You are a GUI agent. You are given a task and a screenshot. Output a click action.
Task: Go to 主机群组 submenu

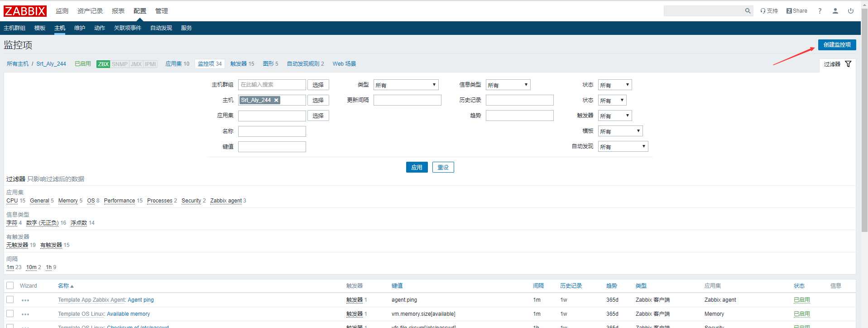click(14, 28)
